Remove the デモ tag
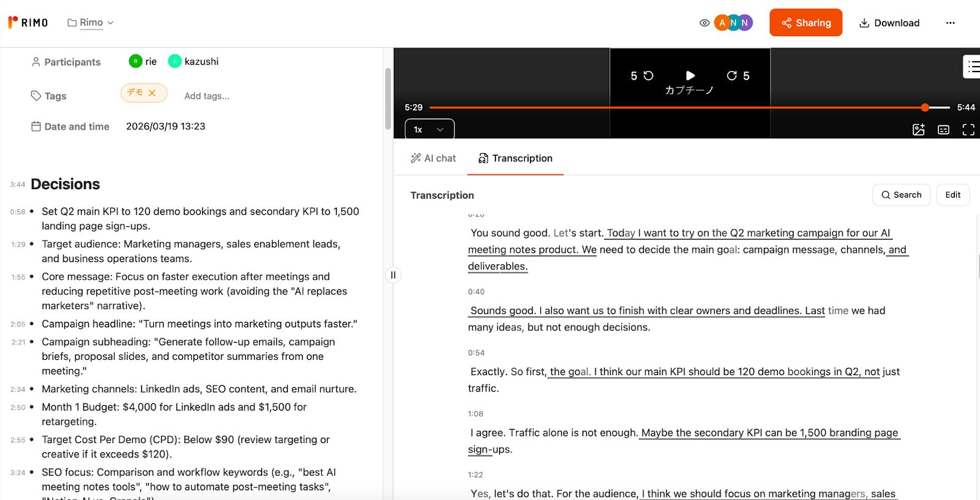The width and height of the screenshot is (980, 500). click(153, 93)
